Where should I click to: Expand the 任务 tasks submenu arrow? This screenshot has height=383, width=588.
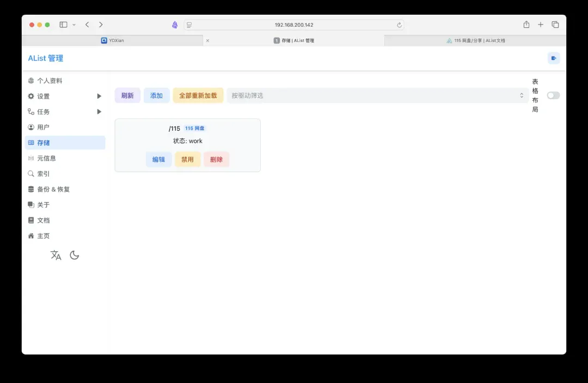99,112
